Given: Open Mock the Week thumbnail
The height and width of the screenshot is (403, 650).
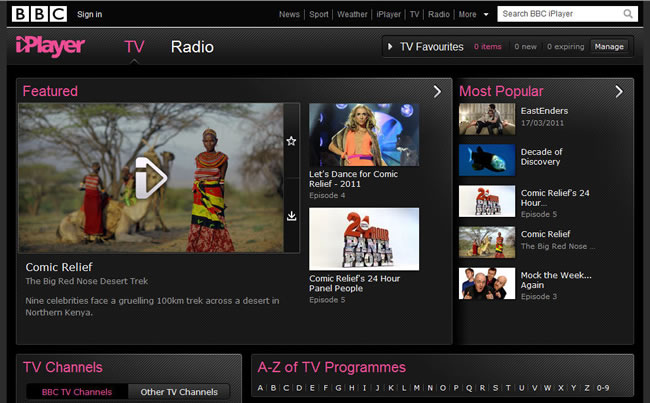Looking at the screenshot, I should (x=487, y=284).
